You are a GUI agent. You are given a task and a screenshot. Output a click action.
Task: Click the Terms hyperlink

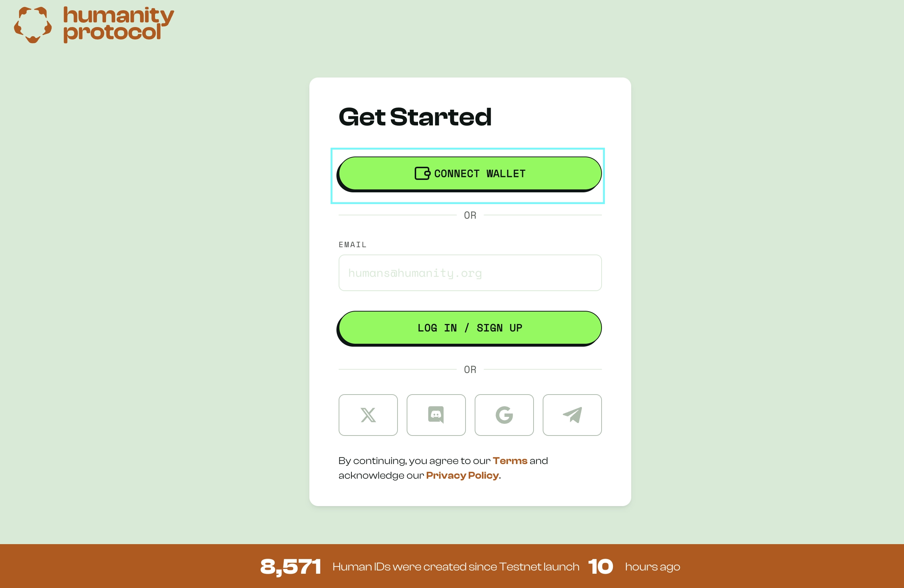(511, 460)
